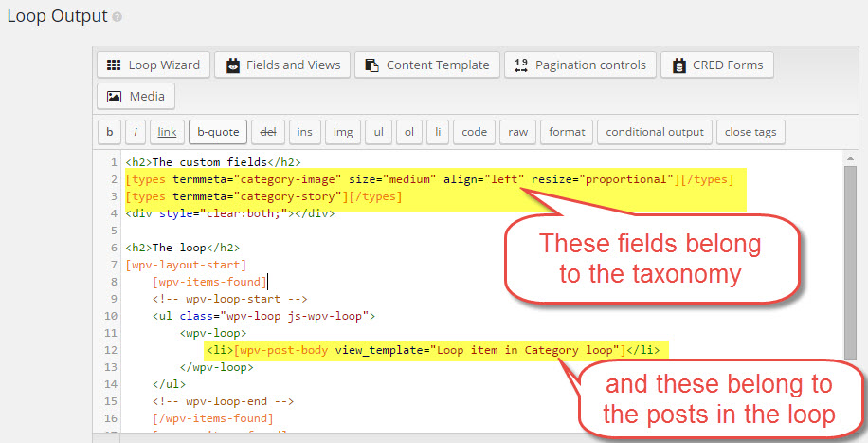Insert image with img quicktag
This screenshot has width=868, height=443.
coord(343,132)
